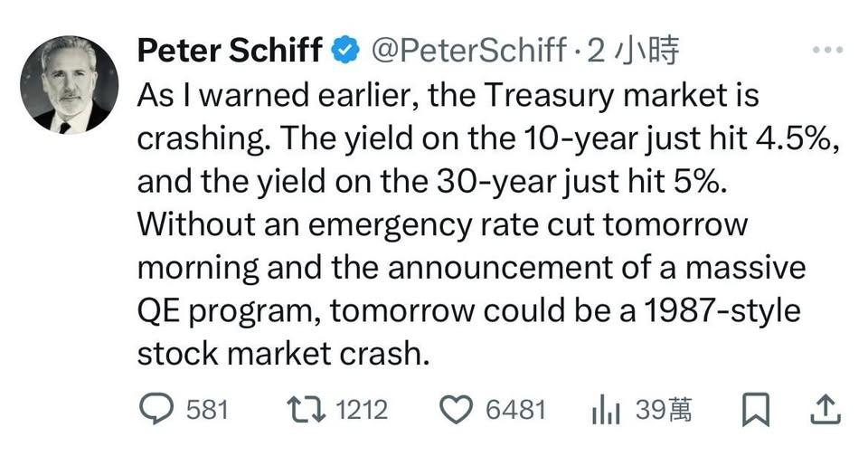868x456 pixels.
Task: Open Peter Schiff's profile picture
Action: 68,85
